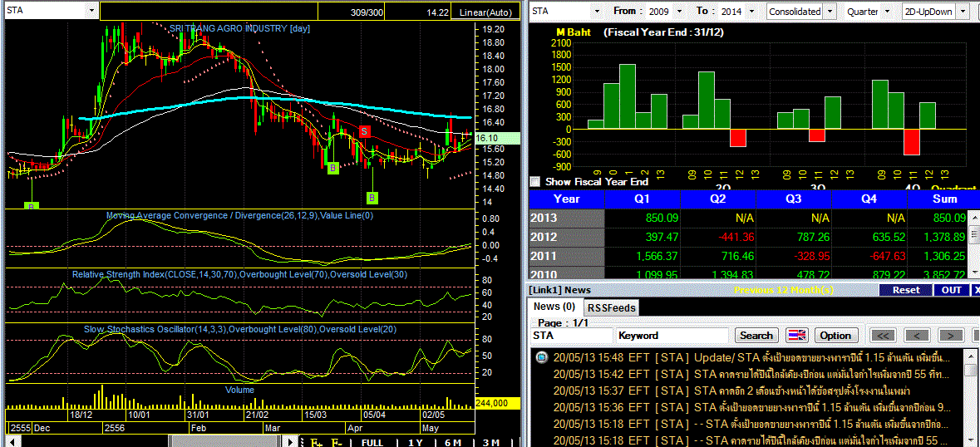980x447 pixels.
Task: Click the 2012 Q2 cell -441.36
Action: click(718, 238)
